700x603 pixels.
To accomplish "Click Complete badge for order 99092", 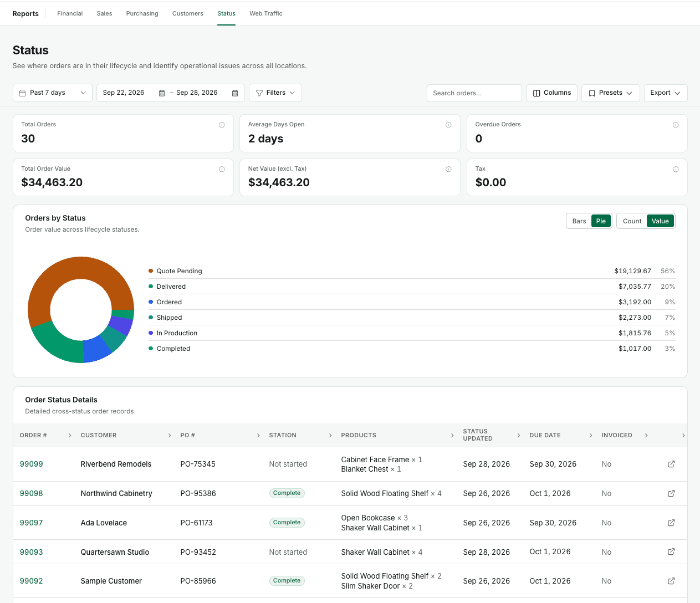I will coord(287,581).
